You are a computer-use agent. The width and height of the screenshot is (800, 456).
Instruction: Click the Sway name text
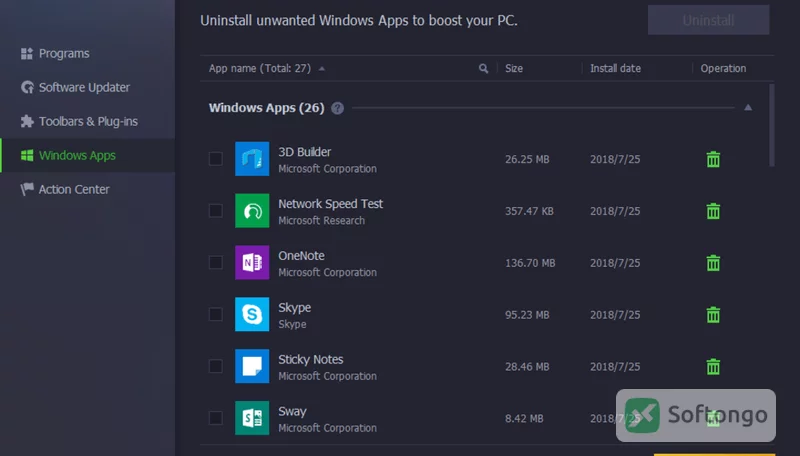point(292,412)
